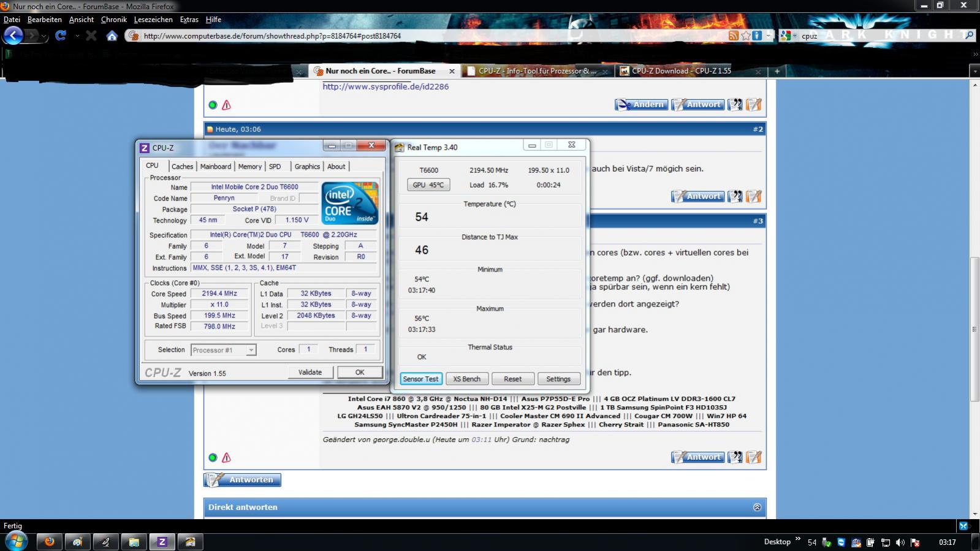980x551 pixels.
Task: Click safely remove hardware tray icon
Action: tap(826, 542)
